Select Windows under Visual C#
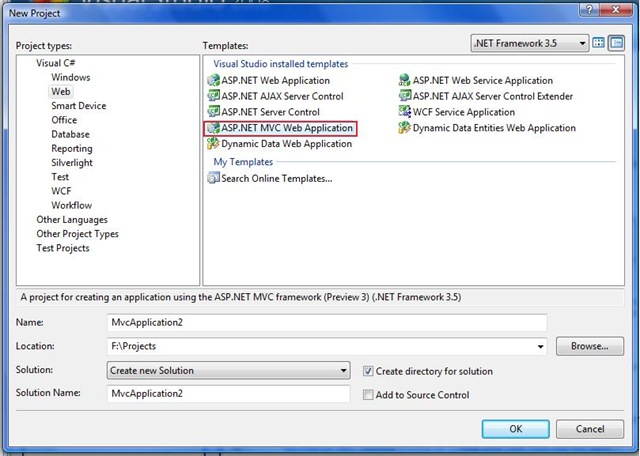Screen dimensions: 640x456 coord(71,77)
